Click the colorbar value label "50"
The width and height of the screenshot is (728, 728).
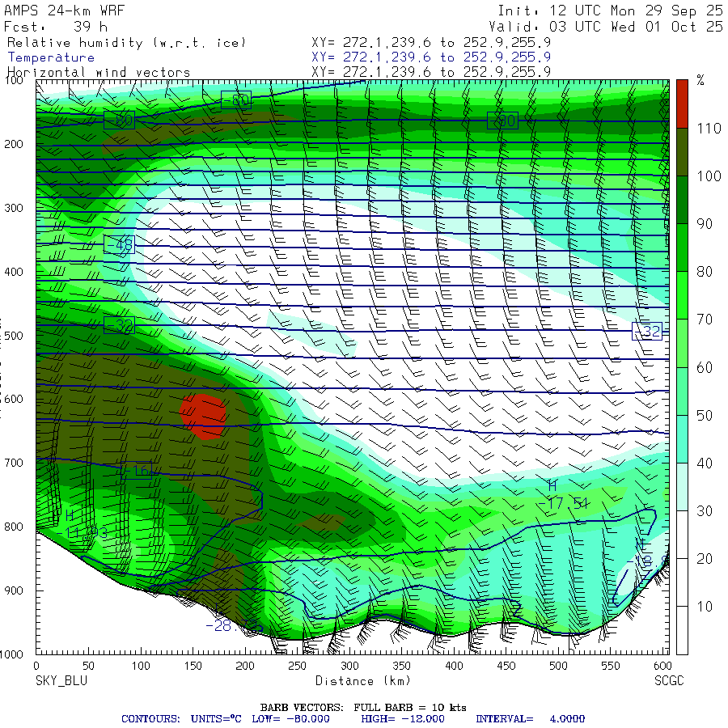click(705, 416)
